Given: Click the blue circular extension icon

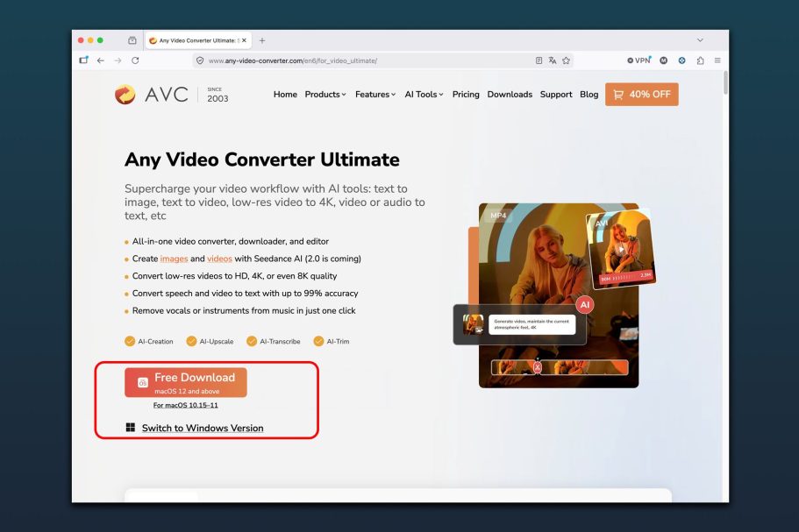Looking at the screenshot, I should click(x=681, y=60).
